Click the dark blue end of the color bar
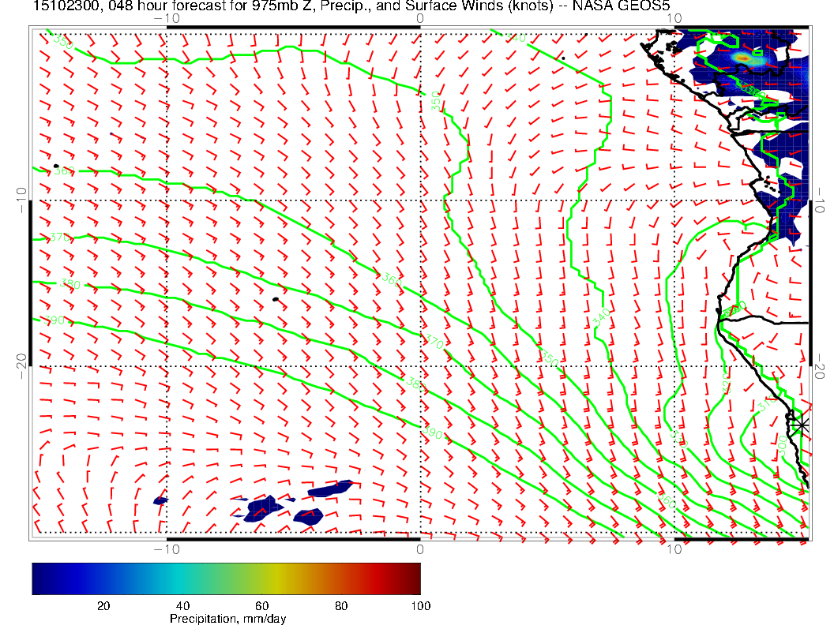 click(x=39, y=578)
